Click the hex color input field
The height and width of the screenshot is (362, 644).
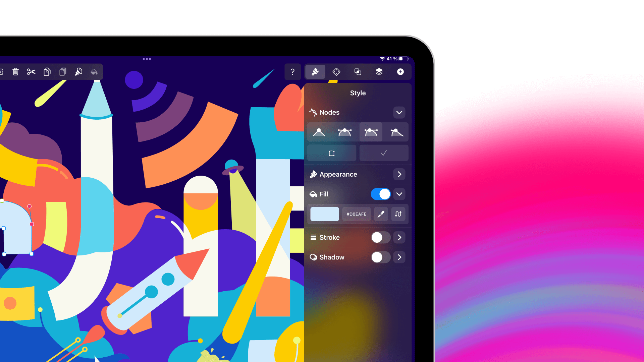[356, 214]
